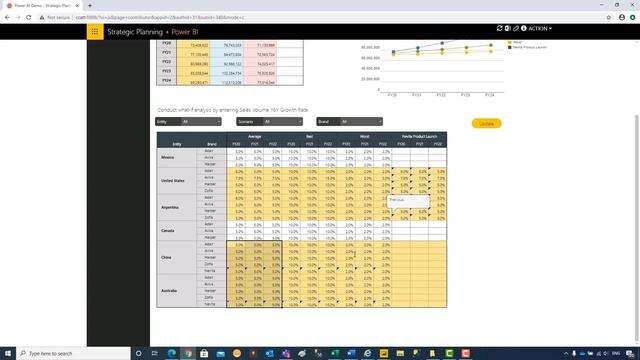Click the taskbar search box
Screen dimensions: 640x360
point(73,353)
